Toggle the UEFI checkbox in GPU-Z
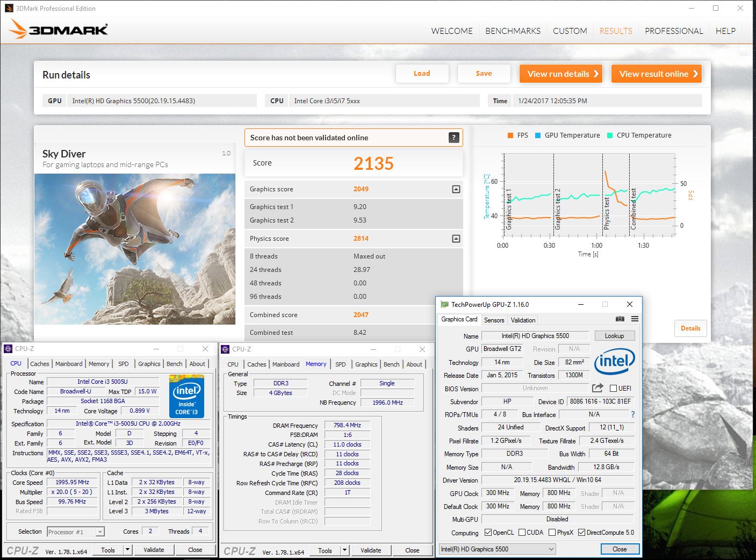 pyautogui.click(x=614, y=388)
